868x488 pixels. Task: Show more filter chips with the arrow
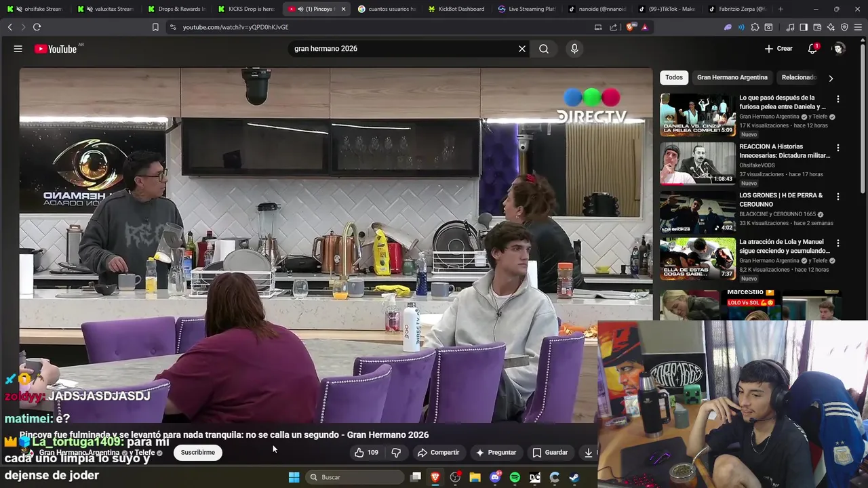(831, 78)
